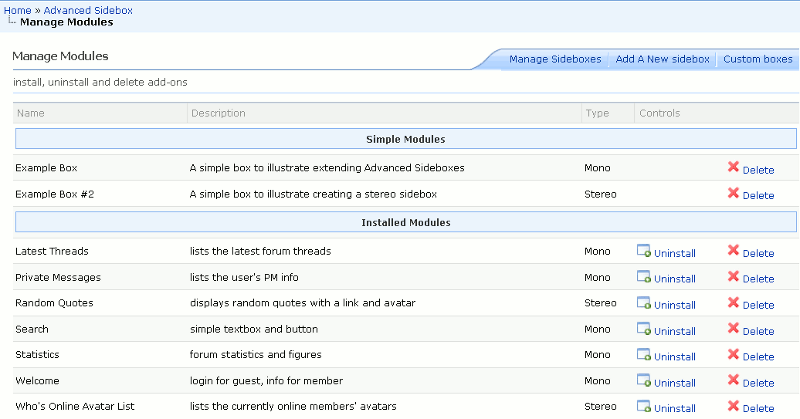
Task: Uninstall the Random Quotes module text link
Action: (674, 305)
